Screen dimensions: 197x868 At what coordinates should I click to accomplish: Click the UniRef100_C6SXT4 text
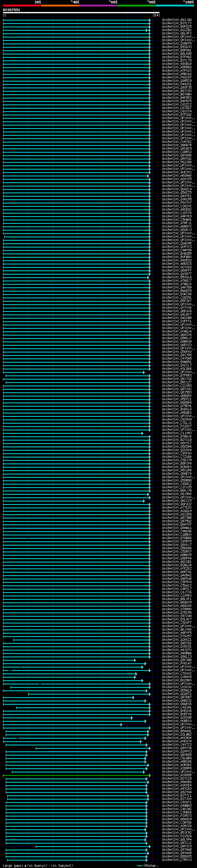click(x=176, y=111)
